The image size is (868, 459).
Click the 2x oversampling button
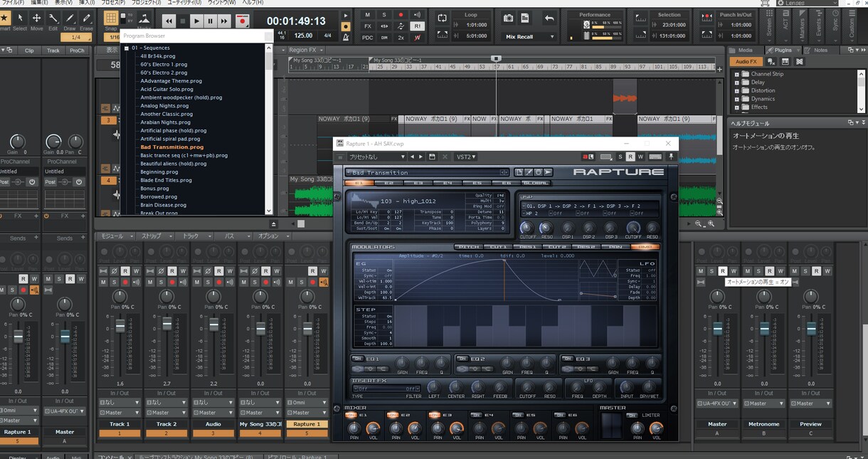pos(401,37)
